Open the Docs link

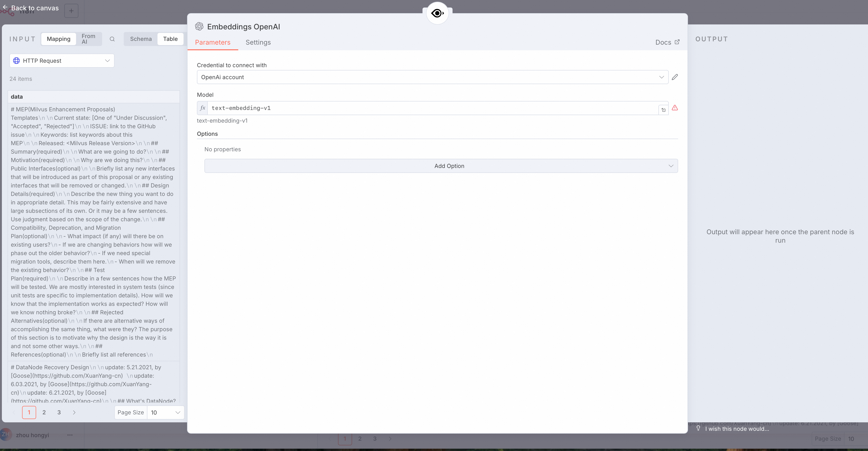pos(667,43)
